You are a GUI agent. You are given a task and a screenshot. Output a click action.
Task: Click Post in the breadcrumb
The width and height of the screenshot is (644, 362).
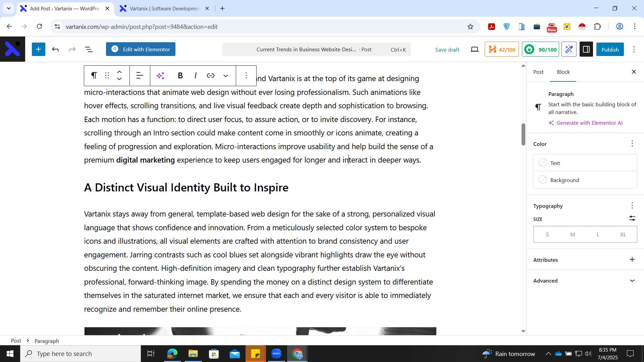pyautogui.click(x=16, y=341)
